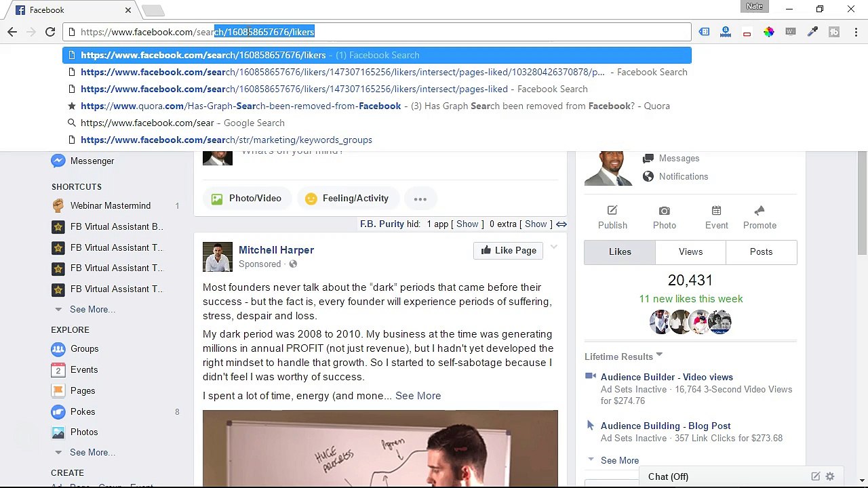This screenshot has width=868, height=488.
Task: Choose the first facebook.com/search likers suggestion
Action: click(x=377, y=55)
